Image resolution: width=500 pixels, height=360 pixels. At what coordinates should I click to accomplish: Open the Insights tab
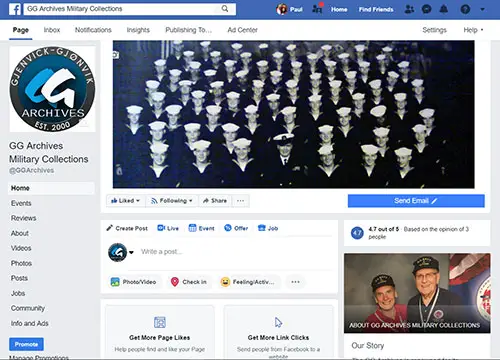point(138,30)
